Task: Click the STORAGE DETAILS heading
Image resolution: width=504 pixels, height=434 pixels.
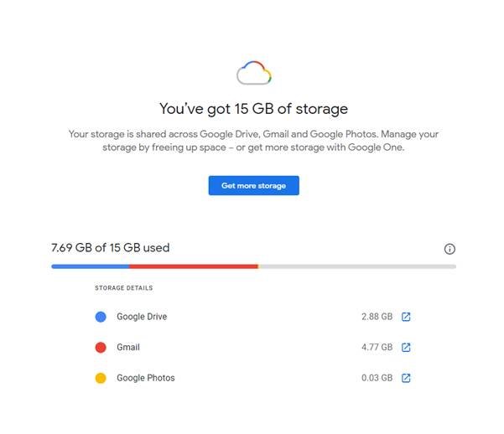Action: [124, 288]
